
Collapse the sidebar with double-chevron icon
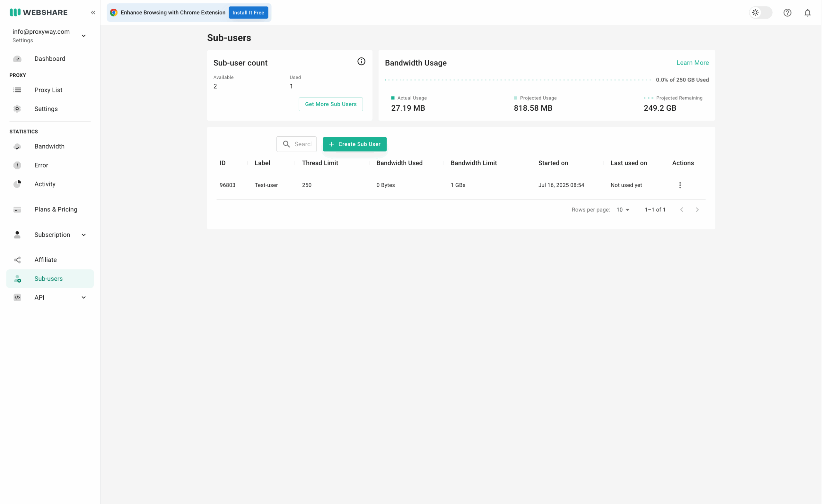pyautogui.click(x=93, y=12)
